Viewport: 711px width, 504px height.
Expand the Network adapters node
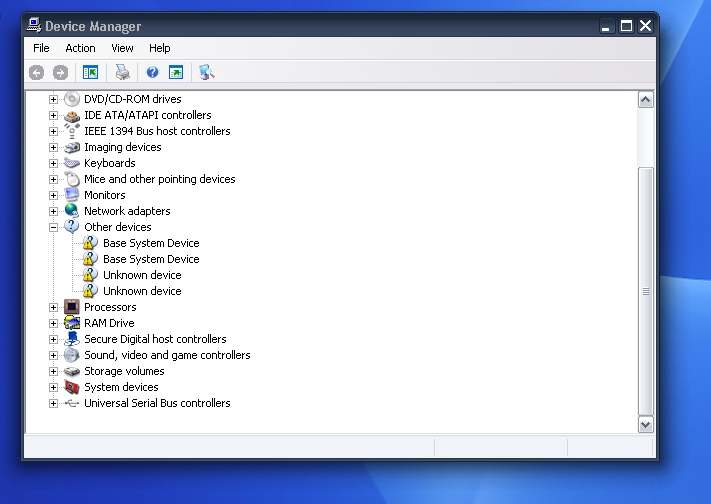pyautogui.click(x=53, y=211)
